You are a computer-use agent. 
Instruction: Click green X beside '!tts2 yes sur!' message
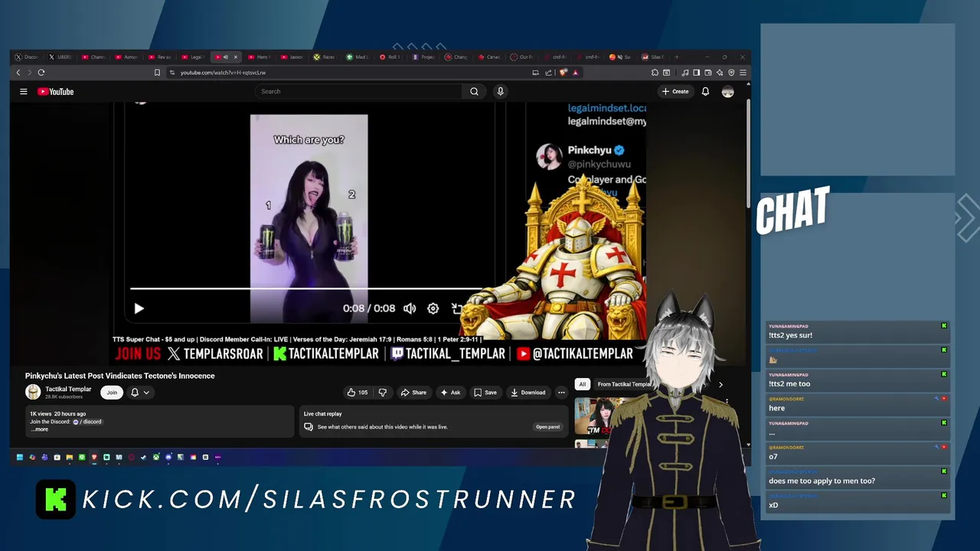(944, 326)
